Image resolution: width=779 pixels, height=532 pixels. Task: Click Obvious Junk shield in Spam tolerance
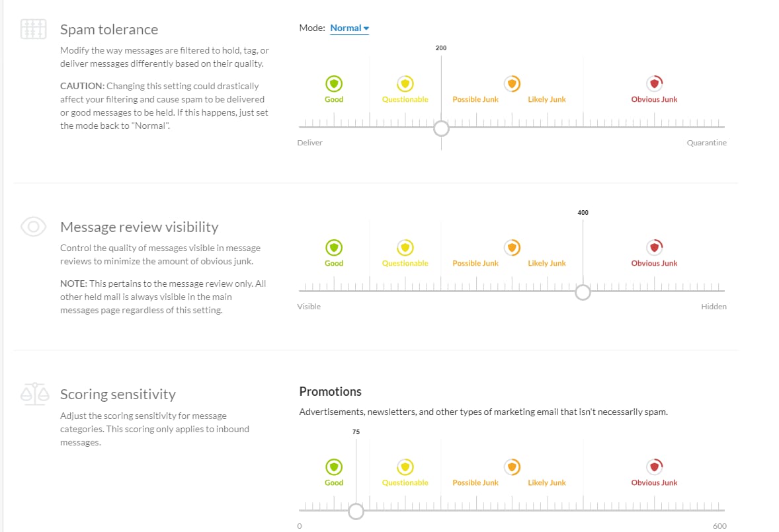point(654,84)
